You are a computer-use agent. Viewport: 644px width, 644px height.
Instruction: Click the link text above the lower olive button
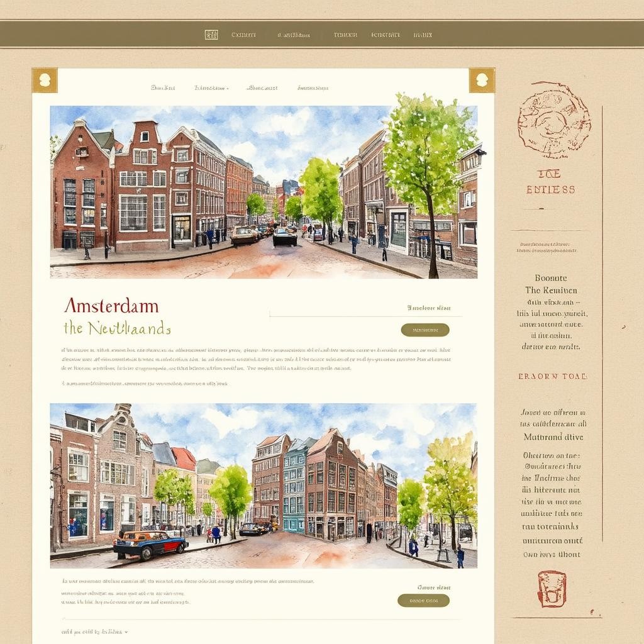pos(433,587)
